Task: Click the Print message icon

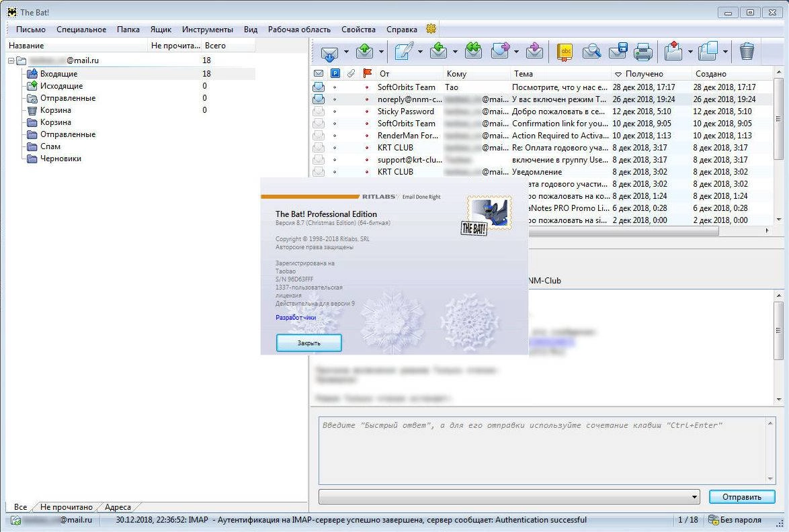Action: tap(643, 51)
